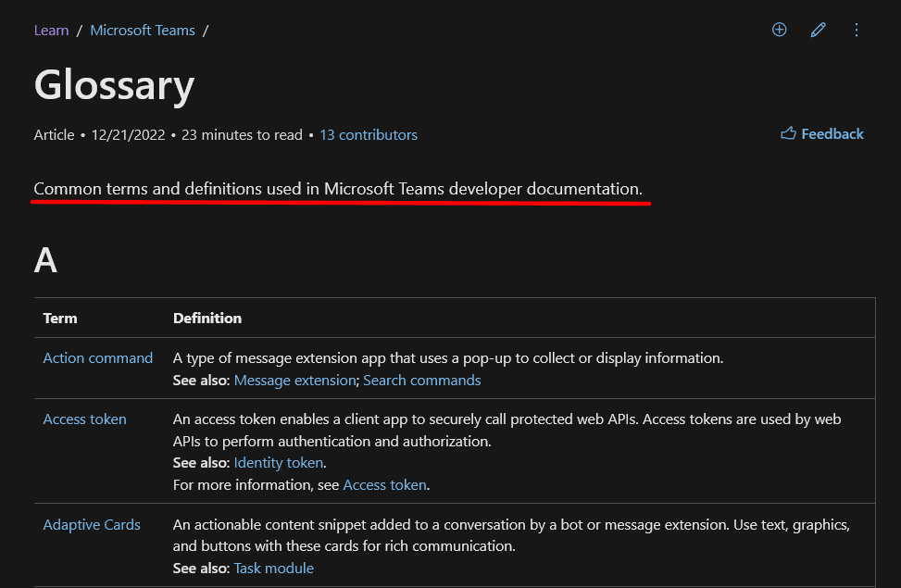Click the Add to collection plus icon
This screenshot has width=901, height=588.
[x=779, y=30]
